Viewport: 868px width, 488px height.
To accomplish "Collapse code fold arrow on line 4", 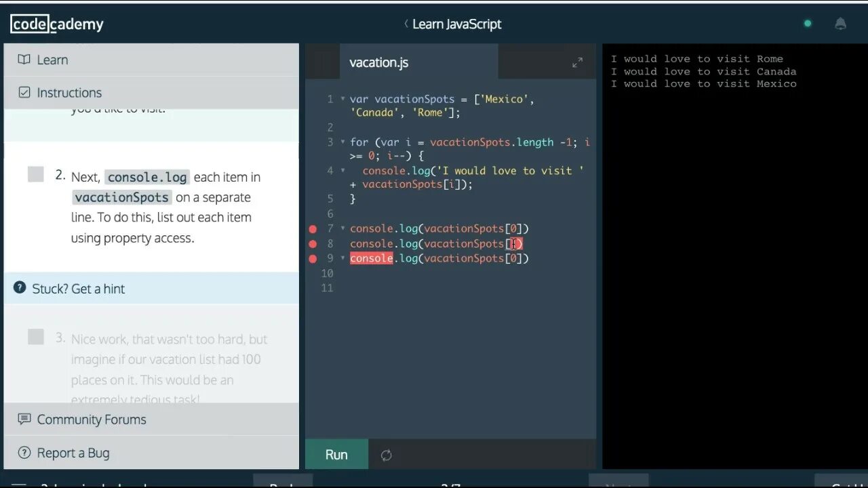I will (342, 170).
